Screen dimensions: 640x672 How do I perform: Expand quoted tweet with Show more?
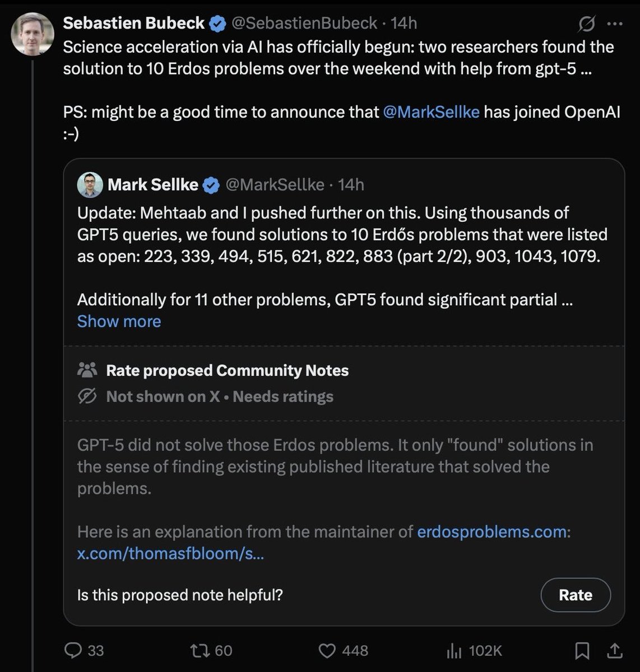(119, 321)
